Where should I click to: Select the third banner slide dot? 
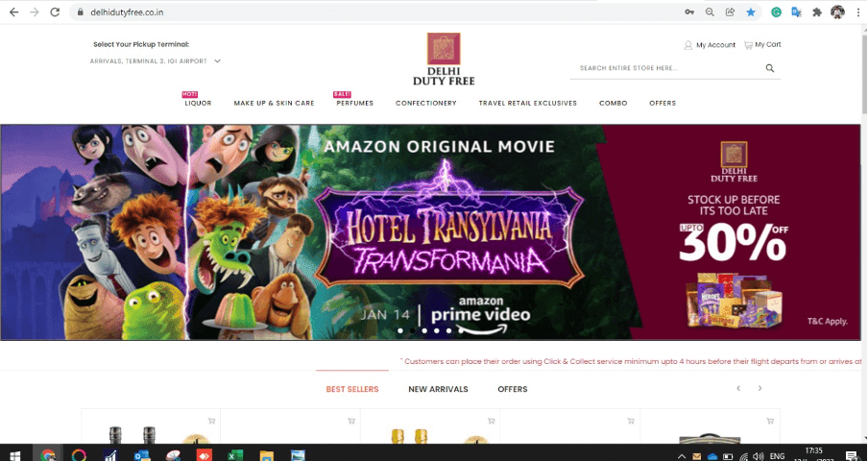click(424, 331)
